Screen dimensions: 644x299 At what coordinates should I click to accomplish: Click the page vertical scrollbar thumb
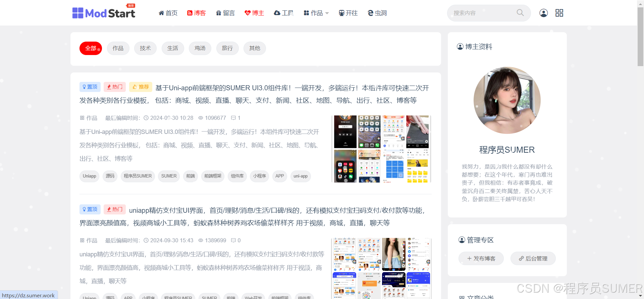[640, 36]
